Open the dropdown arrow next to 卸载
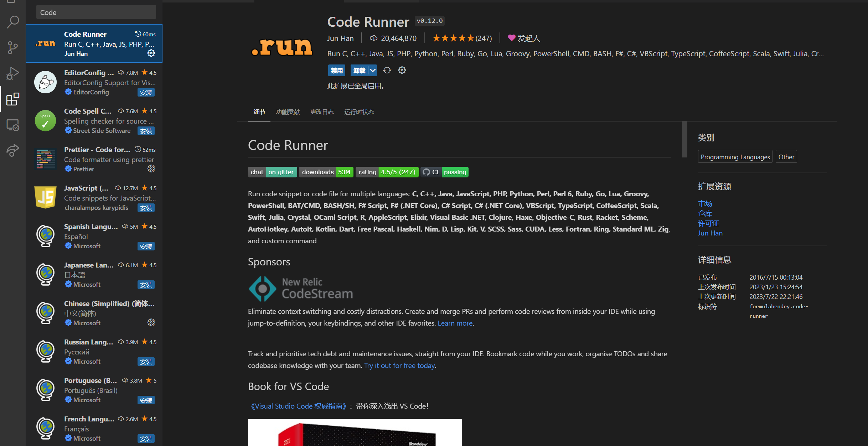 [373, 70]
